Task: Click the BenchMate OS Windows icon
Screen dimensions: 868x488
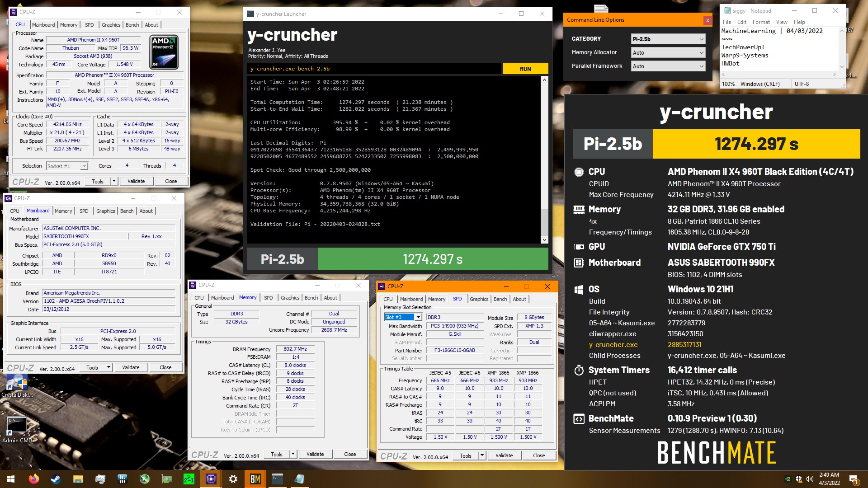Action: pyautogui.click(x=579, y=289)
